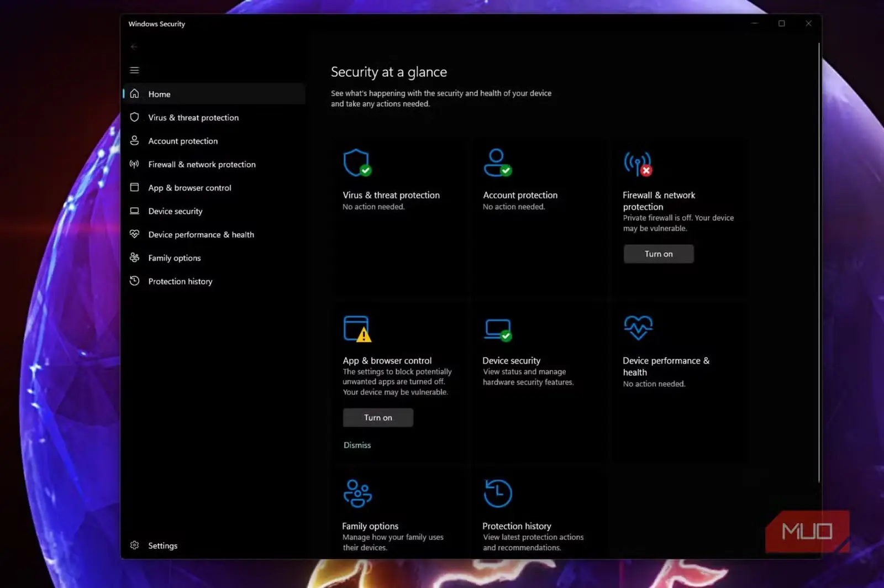The width and height of the screenshot is (884, 588).
Task: Minimize the Windows Security window
Action: pyautogui.click(x=755, y=23)
